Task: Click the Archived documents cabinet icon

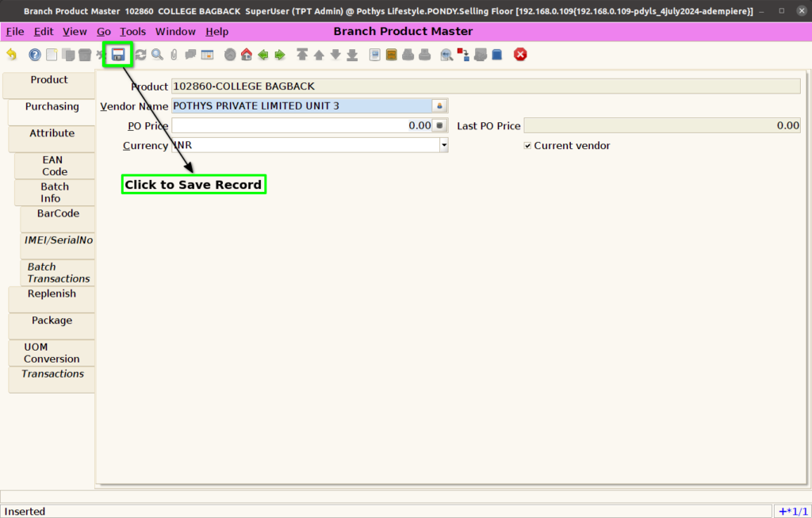Action: coord(392,55)
